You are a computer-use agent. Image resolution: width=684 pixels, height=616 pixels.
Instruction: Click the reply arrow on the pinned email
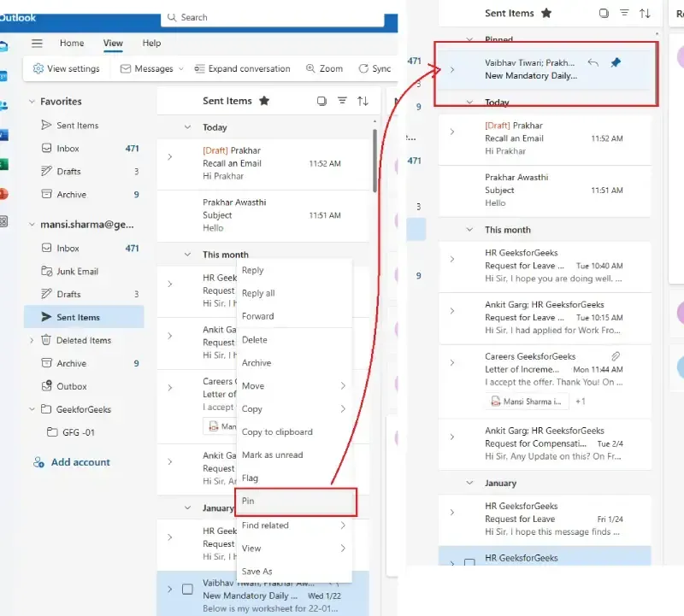tap(593, 62)
